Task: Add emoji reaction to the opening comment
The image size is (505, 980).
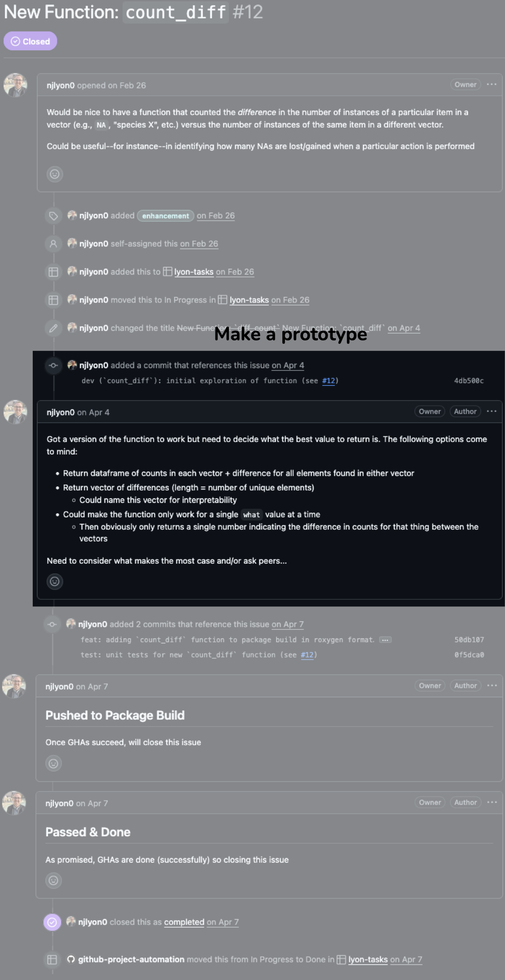Action: (55, 174)
